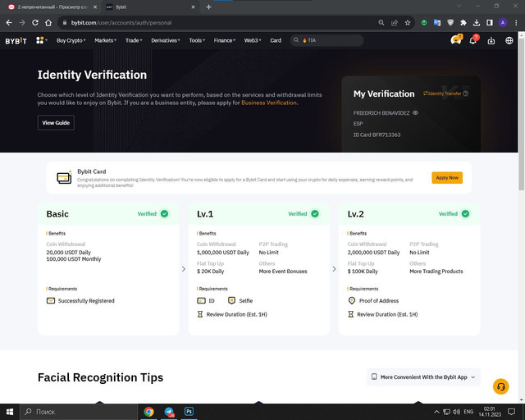Image resolution: width=525 pixels, height=420 pixels.
Task: Expand the Tools menu
Action: tap(197, 40)
